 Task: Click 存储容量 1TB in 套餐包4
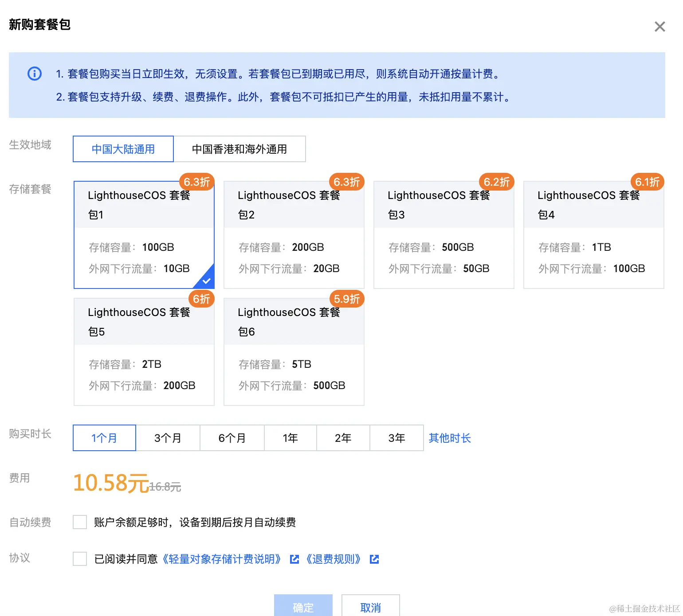tap(575, 247)
